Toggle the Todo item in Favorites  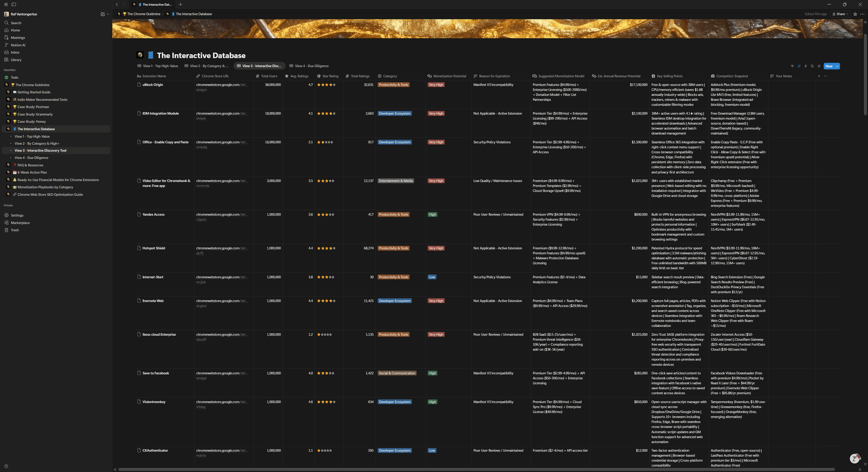tap(7, 77)
